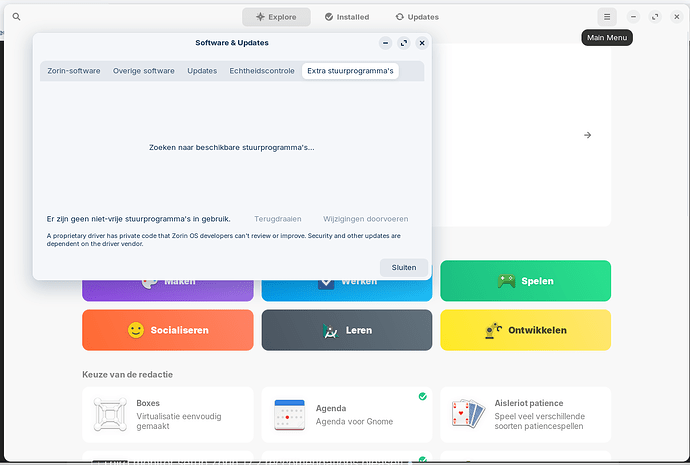The image size is (690, 465).
Task: Open the Agenda app card
Action: [x=347, y=414]
